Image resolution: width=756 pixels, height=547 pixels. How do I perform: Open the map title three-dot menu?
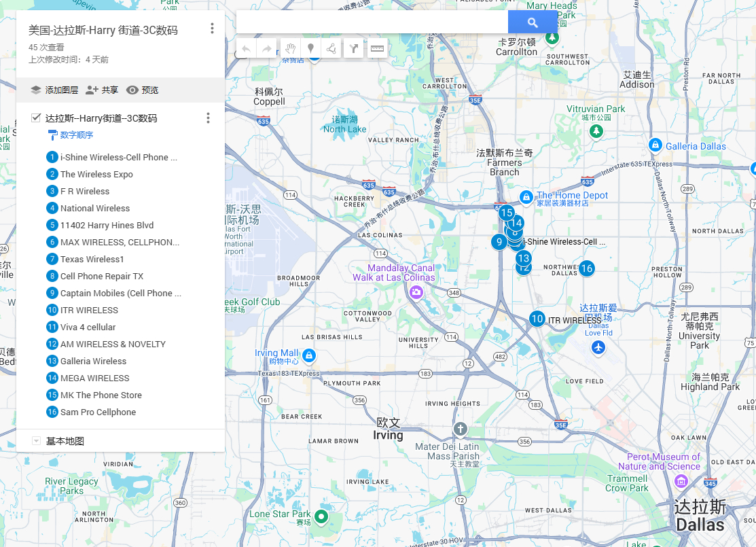click(212, 29)
